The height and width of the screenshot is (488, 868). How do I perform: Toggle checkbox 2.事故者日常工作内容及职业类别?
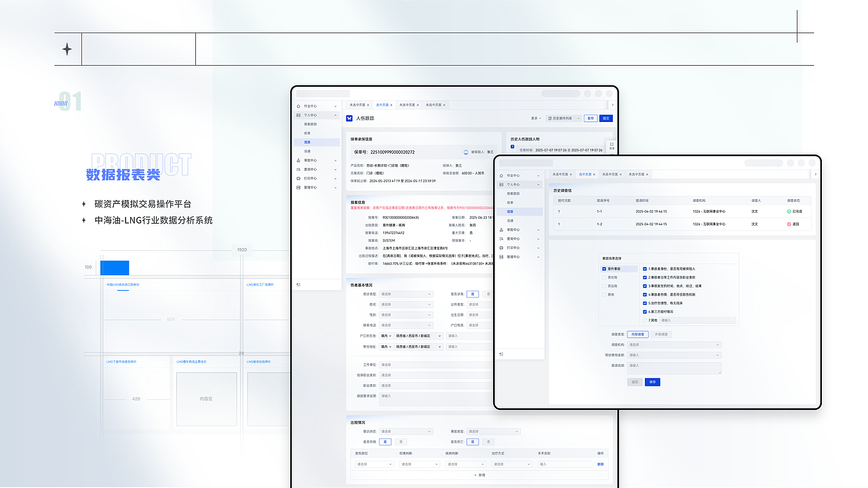coord(644,277)
